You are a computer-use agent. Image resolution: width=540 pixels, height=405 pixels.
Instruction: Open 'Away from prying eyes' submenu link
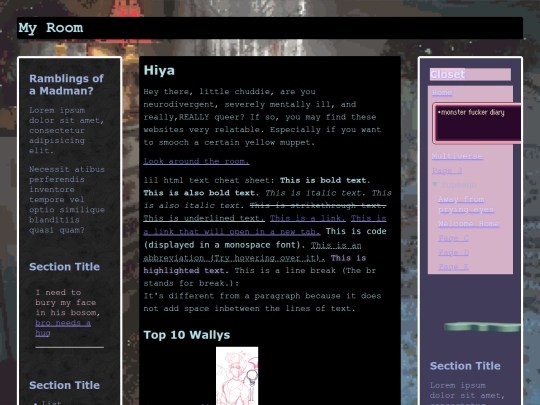click(x=466, y=204)
